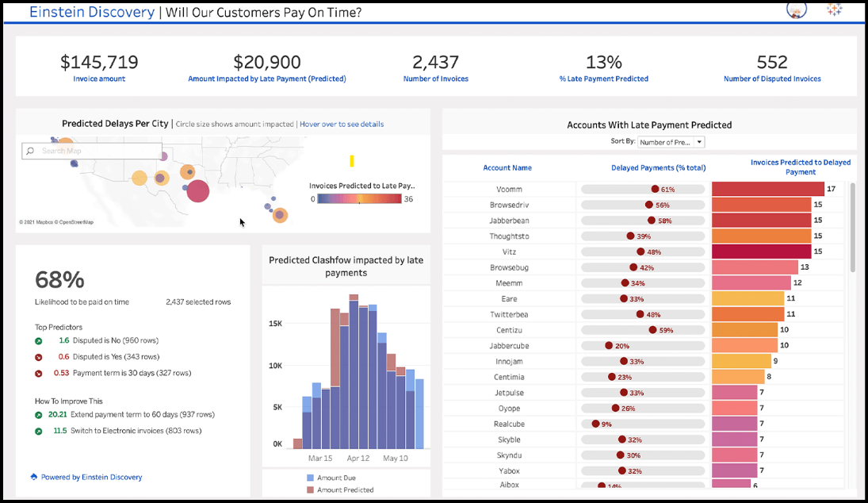The width and height of the screenshot is (868, 503).
Task: Open Powered by Einstein Discovery link
Action: pos(91,477)
